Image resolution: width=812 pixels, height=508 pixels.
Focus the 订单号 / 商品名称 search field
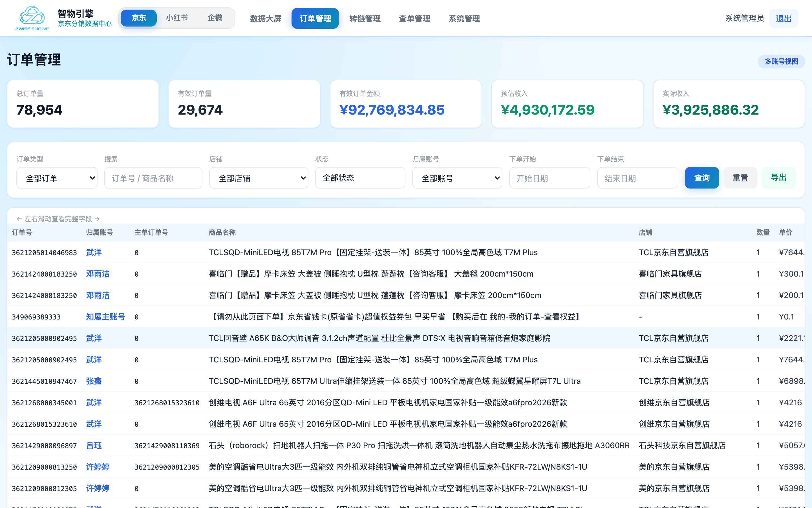pyautogui.click(x=153, y=178)
